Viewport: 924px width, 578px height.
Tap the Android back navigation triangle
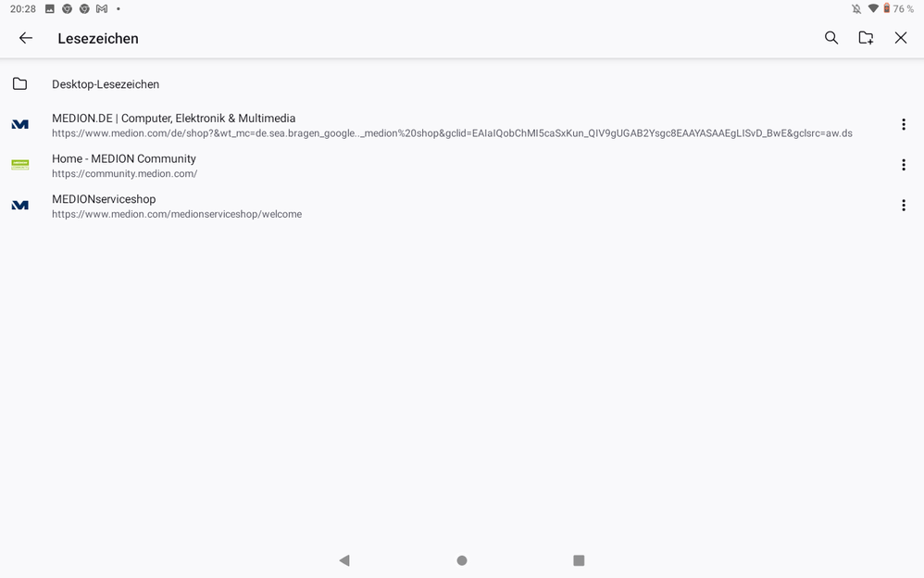click(x=344, y=560)
